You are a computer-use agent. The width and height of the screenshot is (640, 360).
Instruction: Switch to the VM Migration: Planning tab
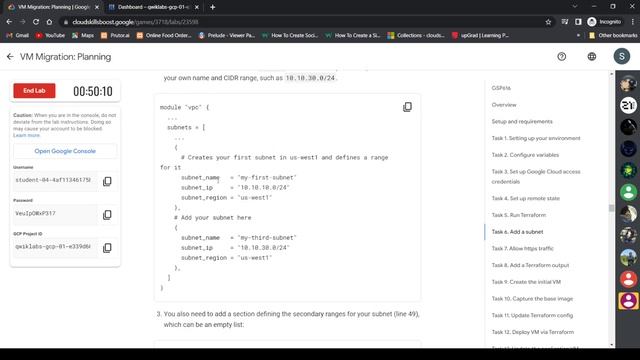pos(53,7)
